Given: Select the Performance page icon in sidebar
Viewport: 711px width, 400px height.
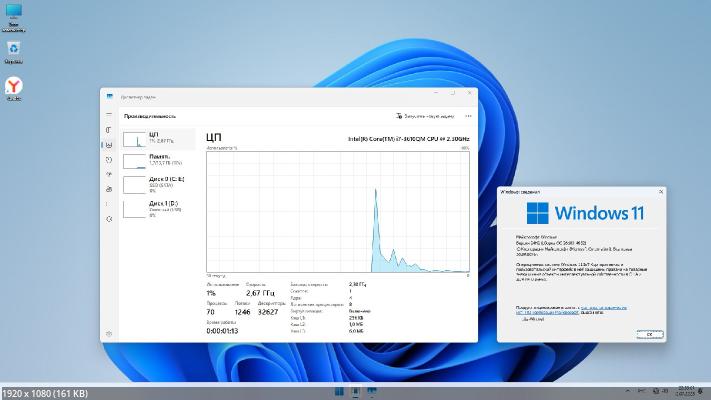Looking at the screenshot, I should 109,145.
